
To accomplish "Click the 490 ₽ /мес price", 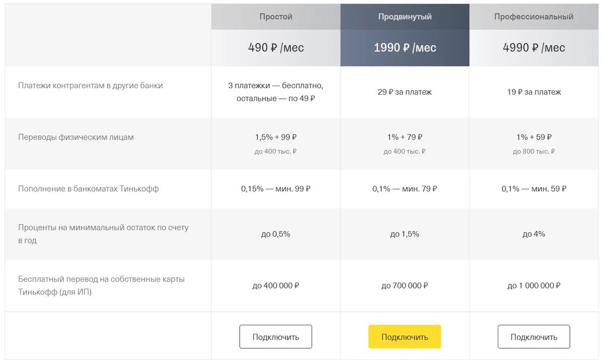I will [x=276, y=48].
